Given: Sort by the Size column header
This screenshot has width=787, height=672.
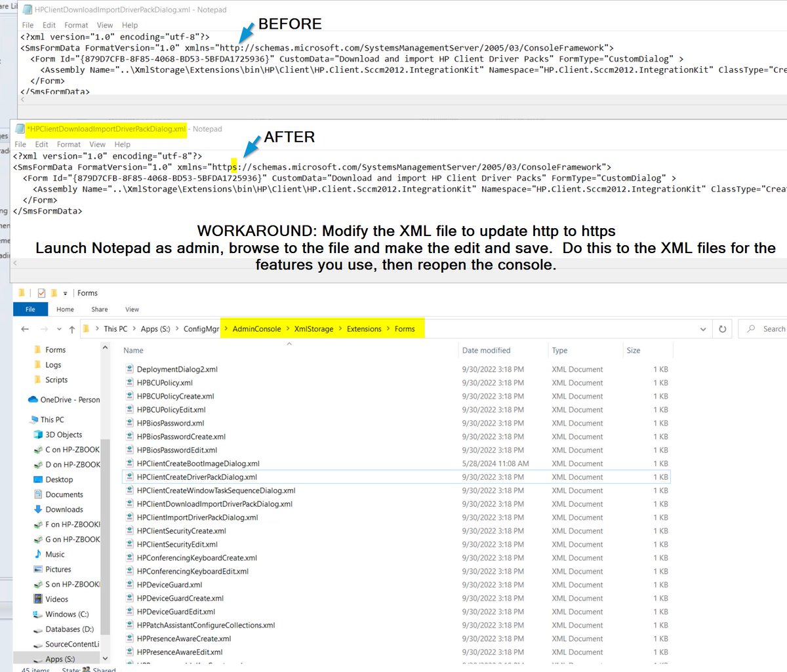Looking at the screenshot, I should 634,351.
